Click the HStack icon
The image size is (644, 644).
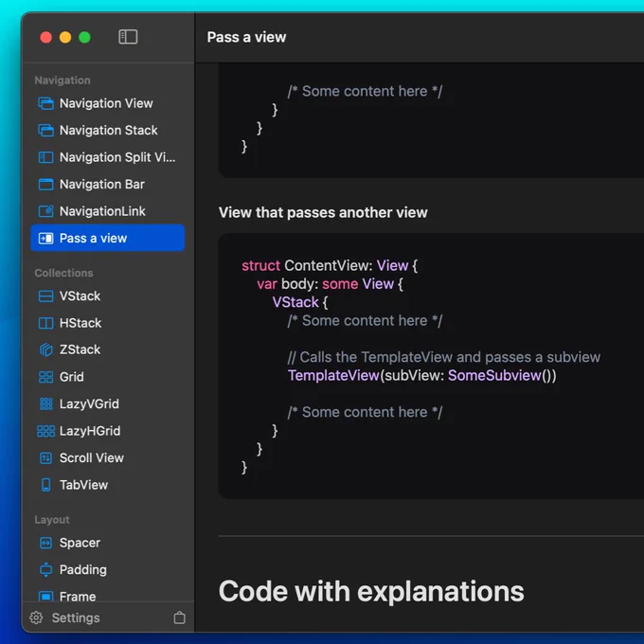point(45,323)
